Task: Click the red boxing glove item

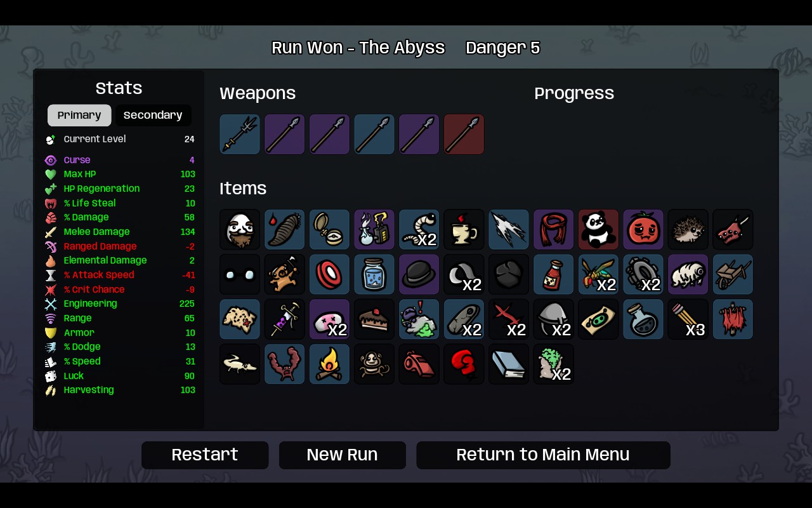Action: 464,364
